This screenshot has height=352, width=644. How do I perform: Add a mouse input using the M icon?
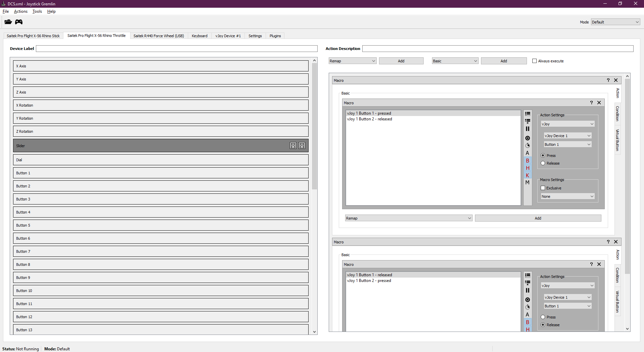tap(527, 182)
